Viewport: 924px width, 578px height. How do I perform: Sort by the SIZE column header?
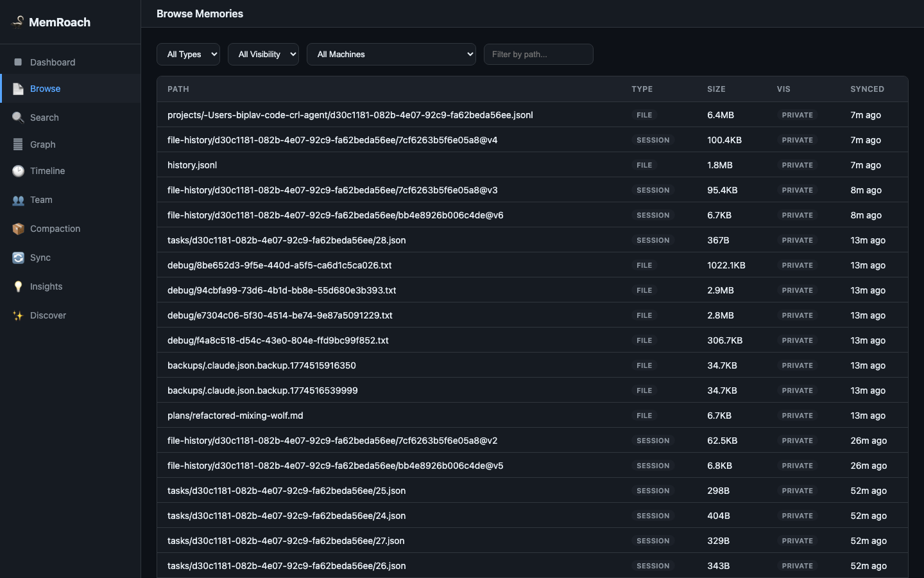(x=716, y=89)
